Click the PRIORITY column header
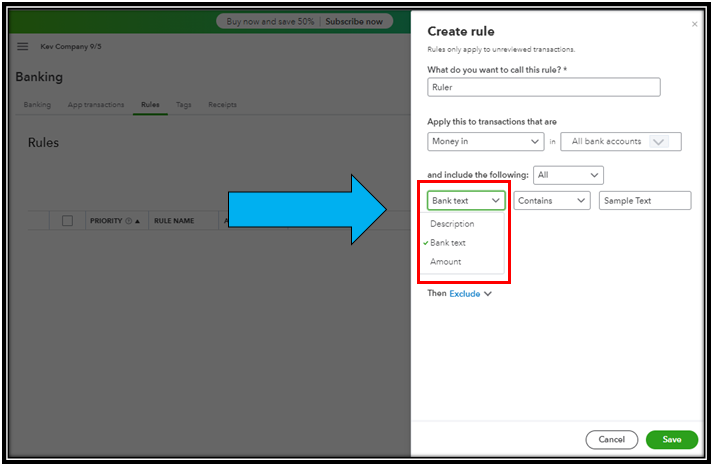The width and height of the screenshot is (714, 466). 106,221
